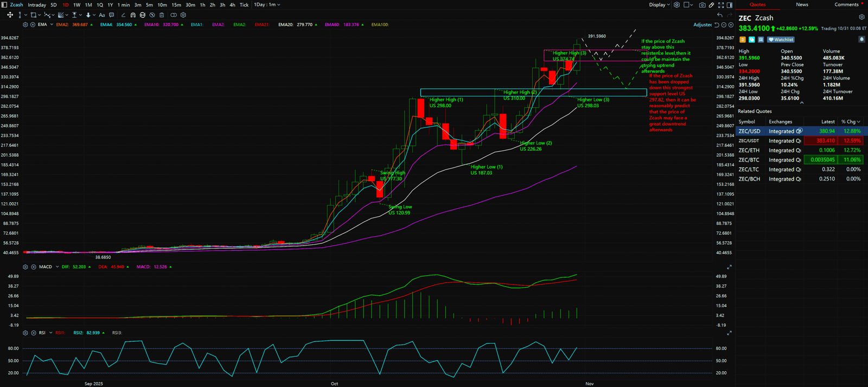Click the screenshot camera icon
The height and width of the screenshot is (387, 868).
pos(702,5)
